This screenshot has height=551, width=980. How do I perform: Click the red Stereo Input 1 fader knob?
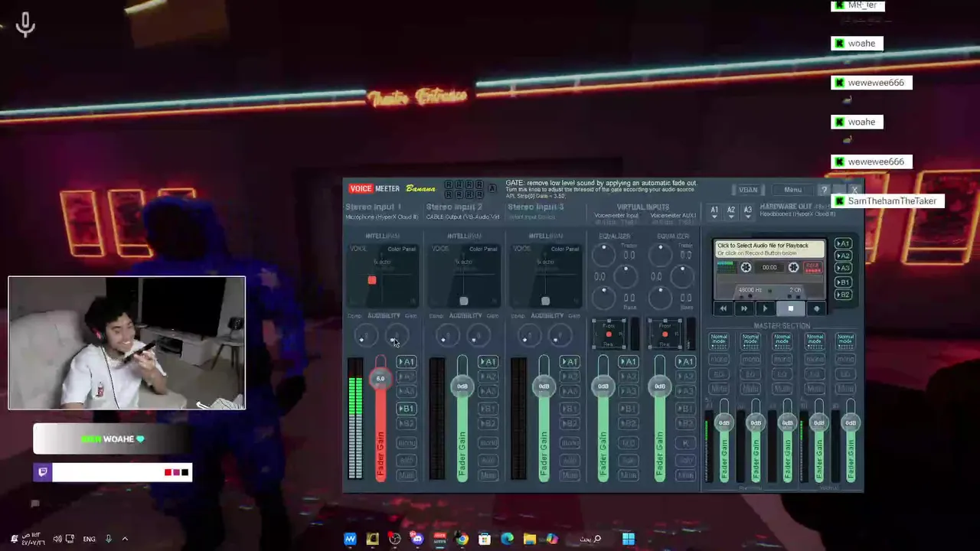tap(381, 378)
